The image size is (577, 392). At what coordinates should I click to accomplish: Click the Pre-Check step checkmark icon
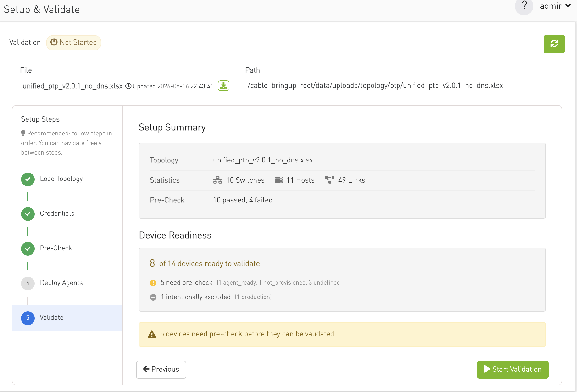pyautogui.click(x=28, y=249)
